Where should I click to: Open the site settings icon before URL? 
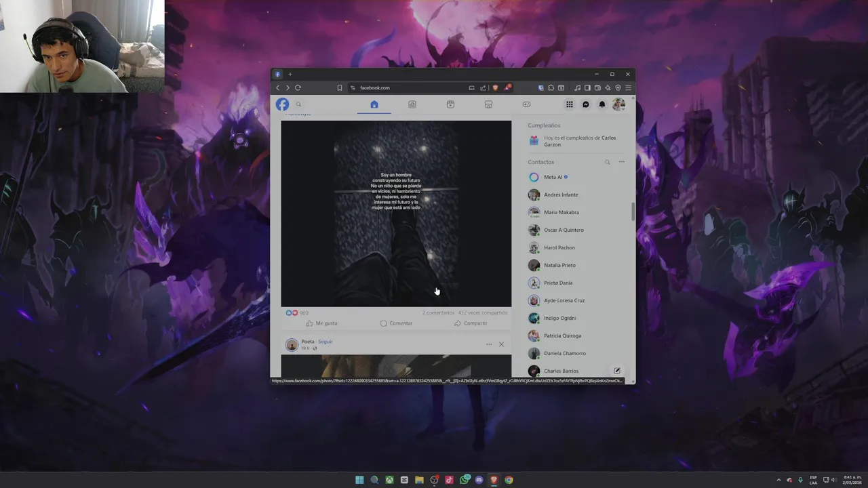(353, 87)
